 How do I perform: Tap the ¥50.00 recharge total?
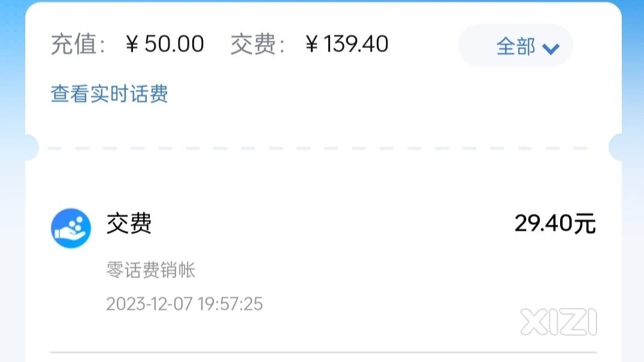(165, 44)
